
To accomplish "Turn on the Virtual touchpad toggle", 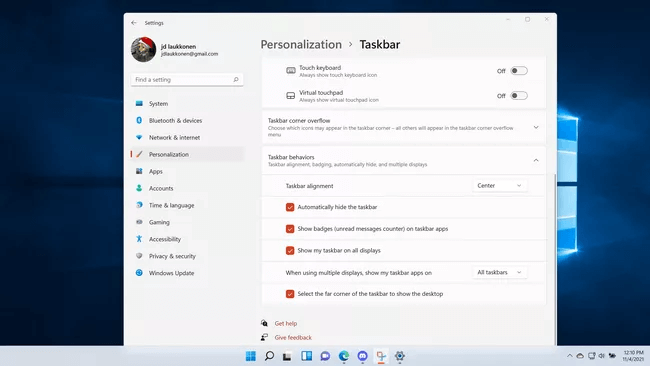I will coord(519,96).
